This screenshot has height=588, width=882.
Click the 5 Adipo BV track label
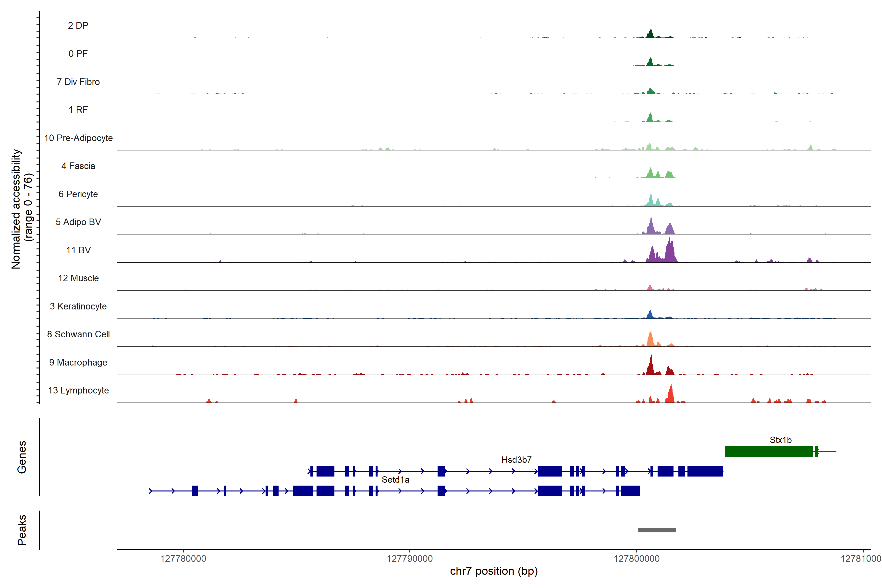click(78, 222)
